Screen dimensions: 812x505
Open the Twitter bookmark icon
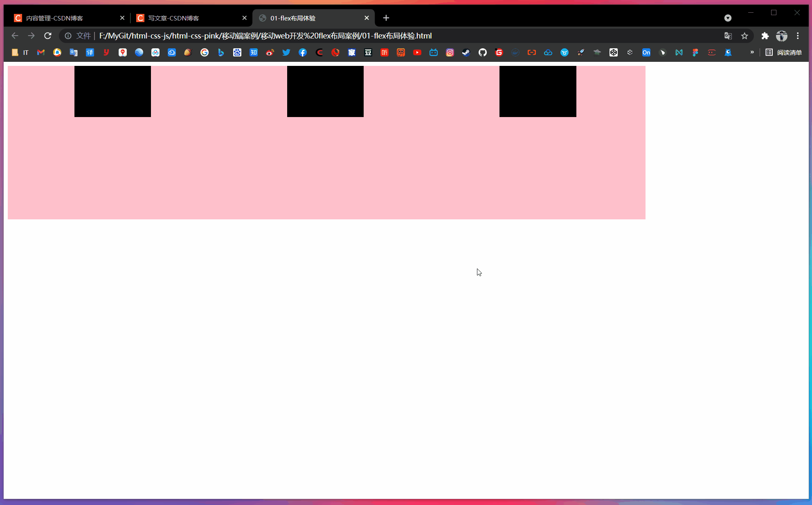(x=286, y=52)
